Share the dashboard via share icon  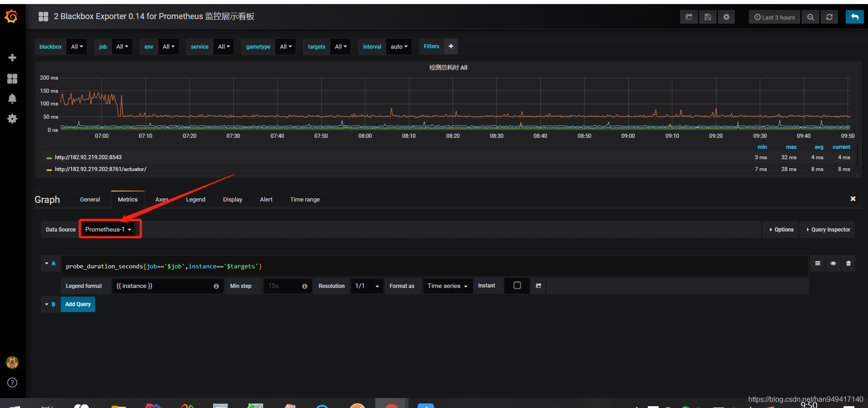click(x=689, y=17)
